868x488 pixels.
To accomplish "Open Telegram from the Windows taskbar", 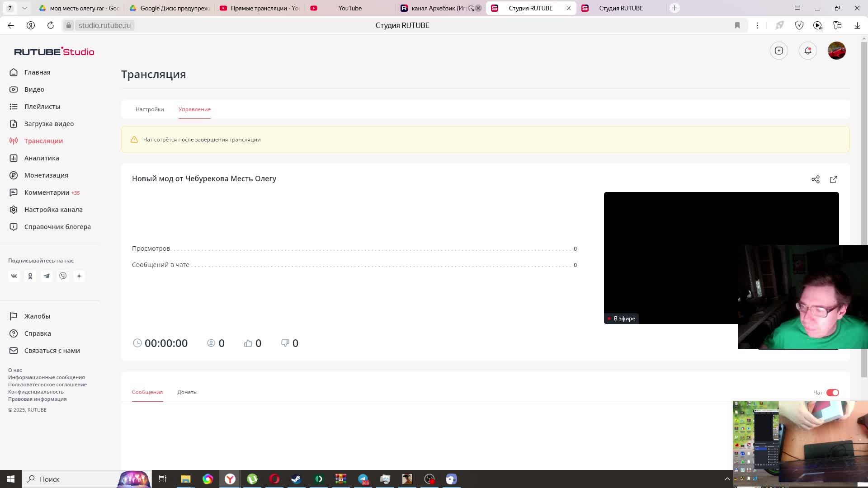I will (x=363, y=479).
